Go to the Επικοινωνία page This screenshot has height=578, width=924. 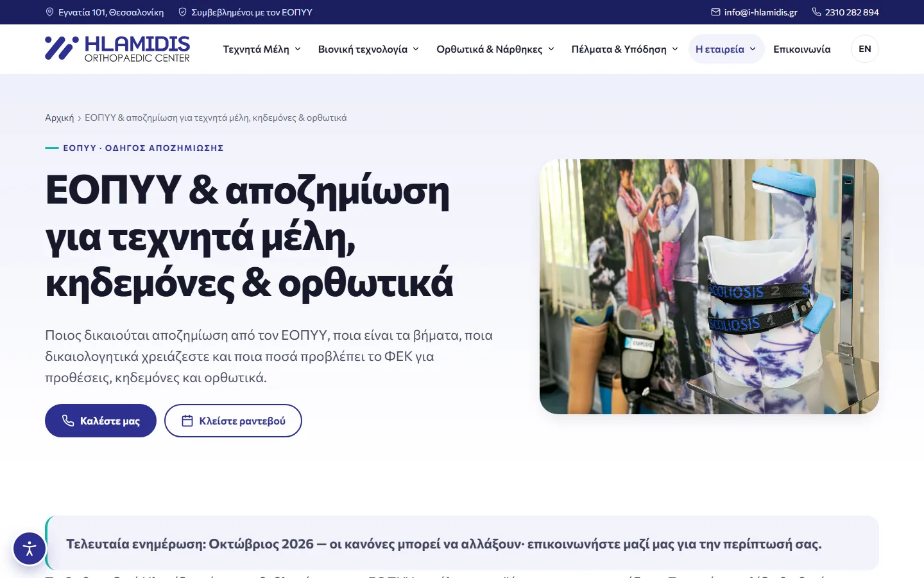pyautogui.click(x=802, y=49)
